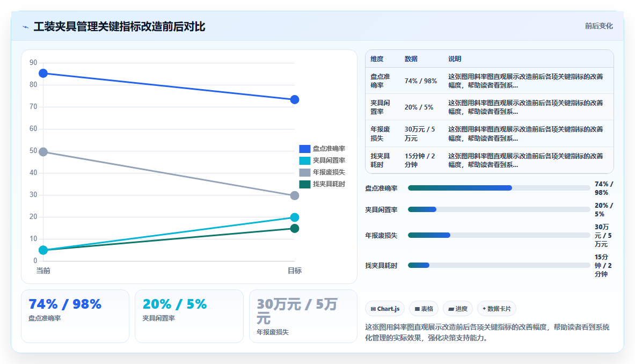The height and width of the screenshot is (364, 635).
Task: Toggle the 年报废损失 legend gray swatch
Action: pyautogui.click(x=304, y=172)
